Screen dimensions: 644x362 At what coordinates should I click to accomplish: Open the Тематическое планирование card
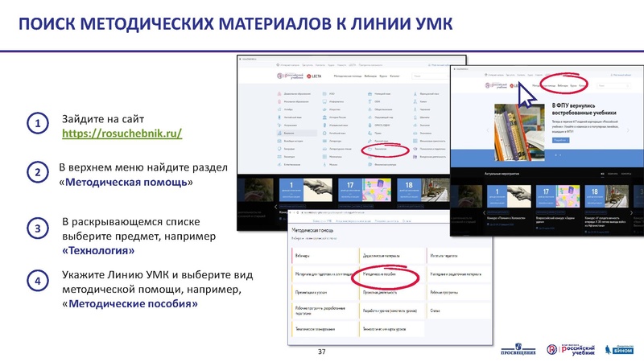[x=325, y=329]
